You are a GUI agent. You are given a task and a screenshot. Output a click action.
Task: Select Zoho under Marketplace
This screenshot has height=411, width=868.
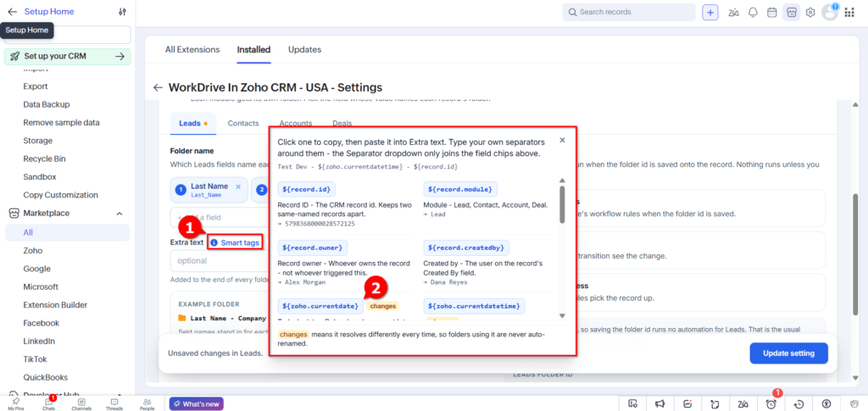[x=33, y=251]
